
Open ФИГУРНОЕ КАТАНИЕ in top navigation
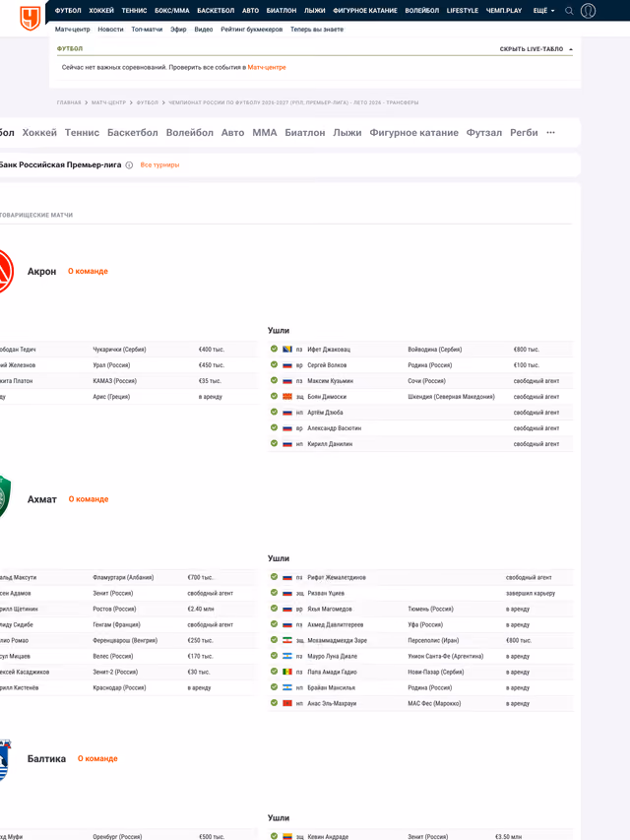click(365, 11)
